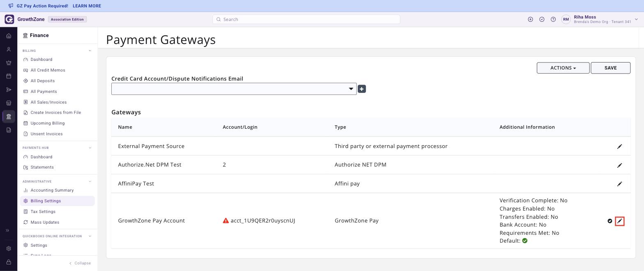This screenshot has height=271, width=644.
Task: Click the Association Edition badge
Action: pyautogui.click(x=67, y=19)
